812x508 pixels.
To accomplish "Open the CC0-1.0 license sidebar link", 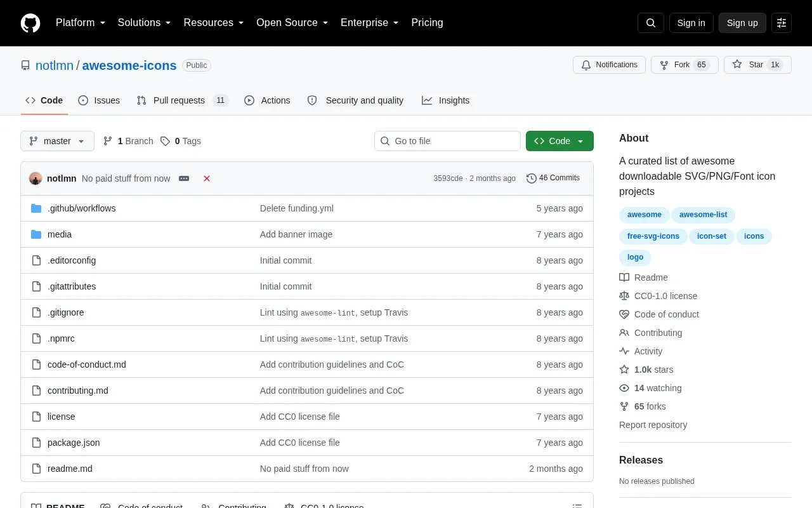I will (658, 296).
